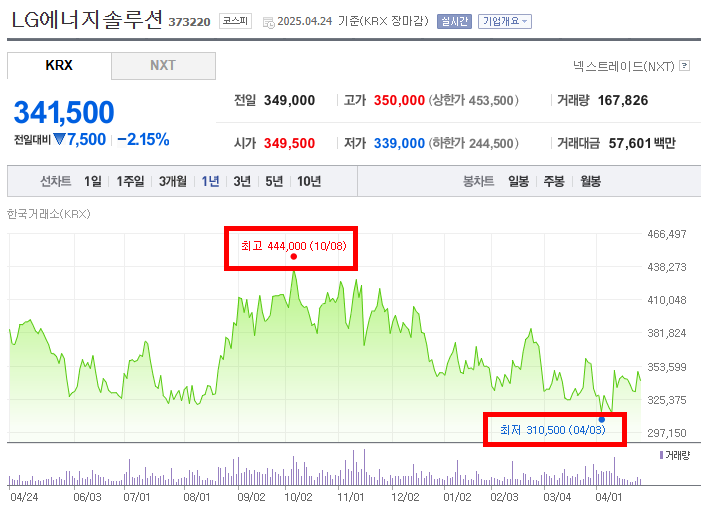The image size is (701, 513).
Task: Click the 실시간 badge button
Action: (x=454, y=21)
